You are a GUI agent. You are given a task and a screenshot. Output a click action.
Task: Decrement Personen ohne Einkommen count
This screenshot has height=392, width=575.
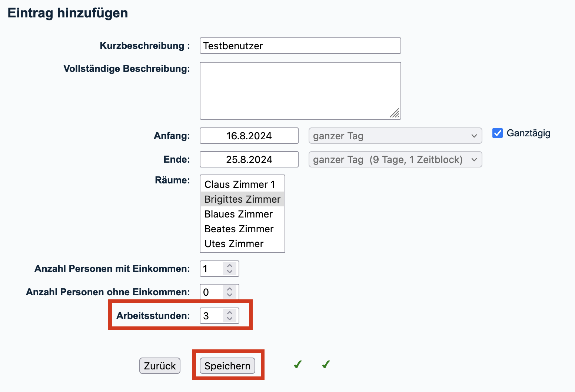tap(230, 295)
